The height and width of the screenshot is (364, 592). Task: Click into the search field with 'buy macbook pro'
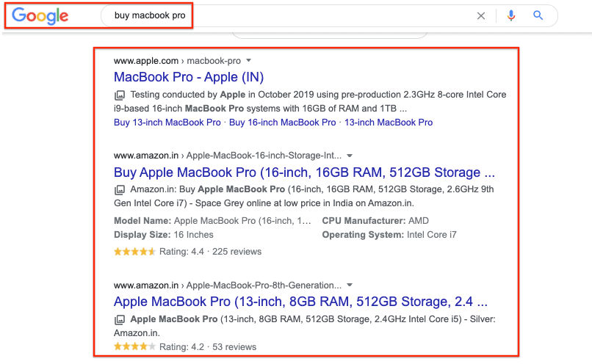pyautogui.click(x=294, y=15)
